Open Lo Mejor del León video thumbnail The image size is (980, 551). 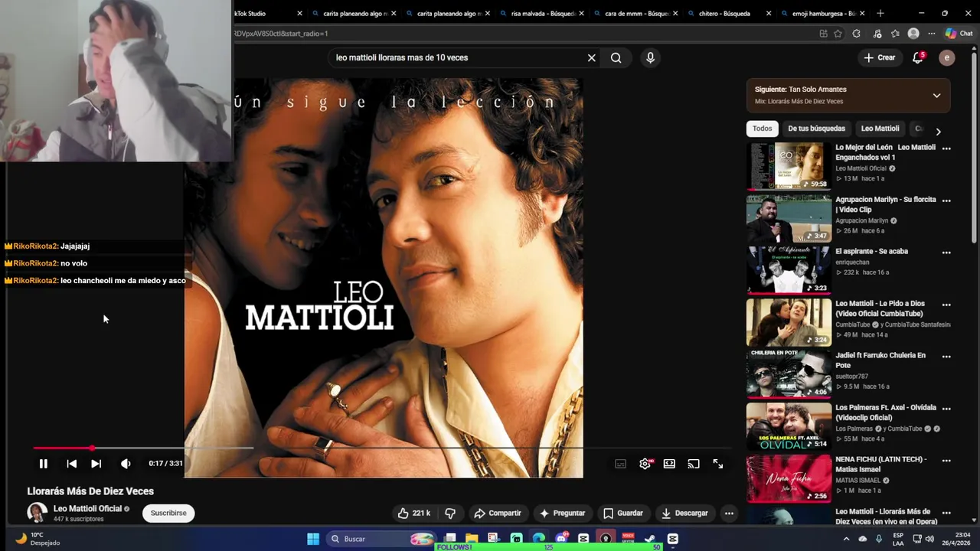[x=789, y=165]
